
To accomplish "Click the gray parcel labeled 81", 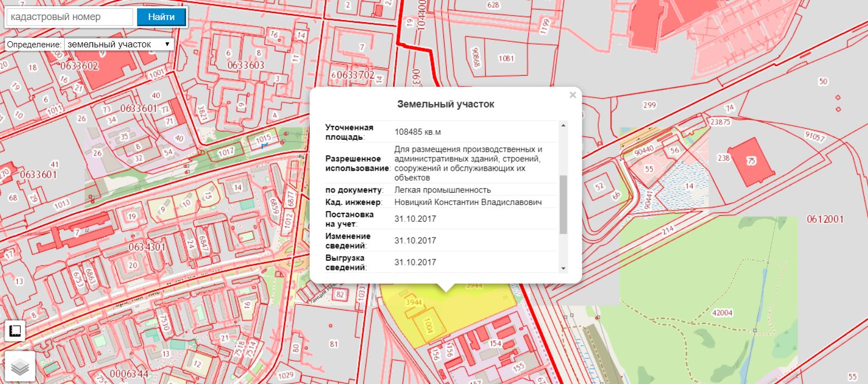I will tap(334, 344).
